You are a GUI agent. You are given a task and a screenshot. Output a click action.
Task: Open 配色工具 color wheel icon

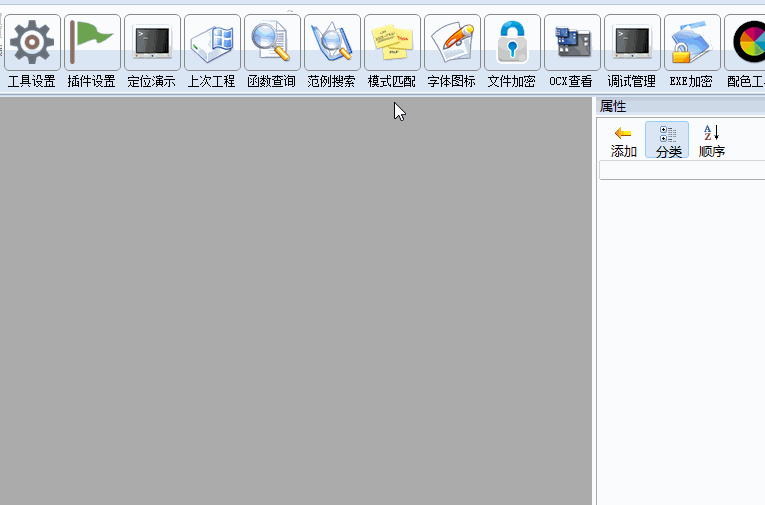coord(745,42)
